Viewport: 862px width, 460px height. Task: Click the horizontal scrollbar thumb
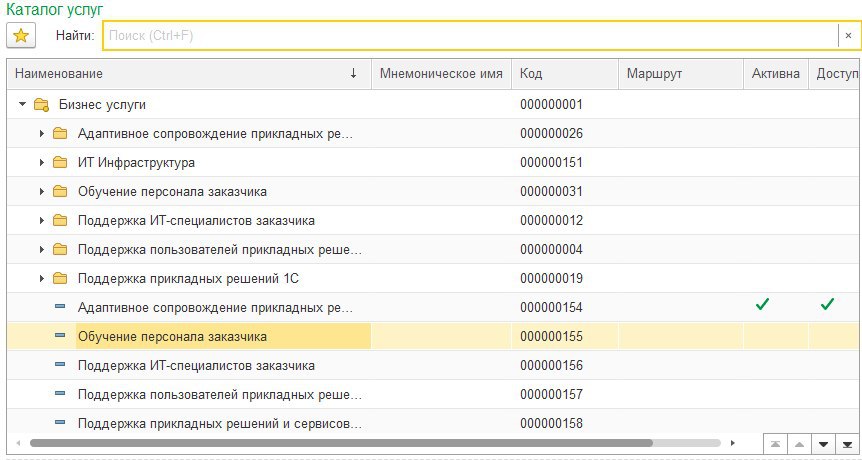coord(341,443)
